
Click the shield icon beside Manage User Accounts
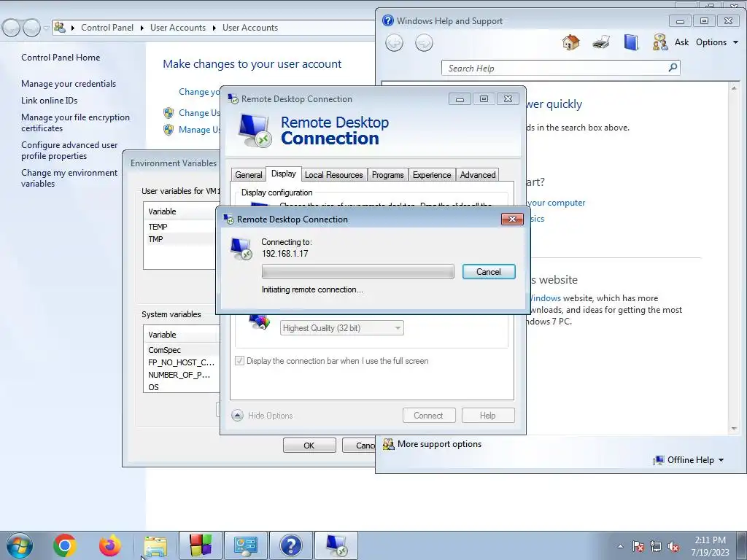point(169,130)
